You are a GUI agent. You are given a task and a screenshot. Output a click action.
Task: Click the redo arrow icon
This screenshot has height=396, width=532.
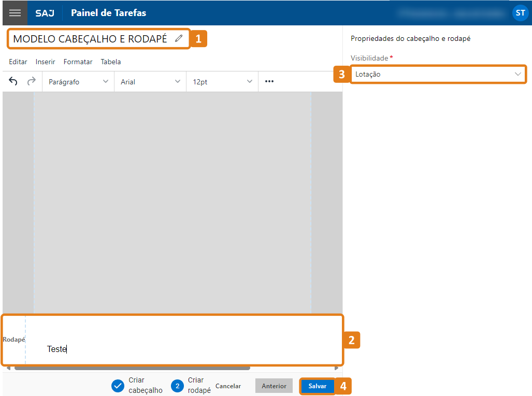point(31,81)
